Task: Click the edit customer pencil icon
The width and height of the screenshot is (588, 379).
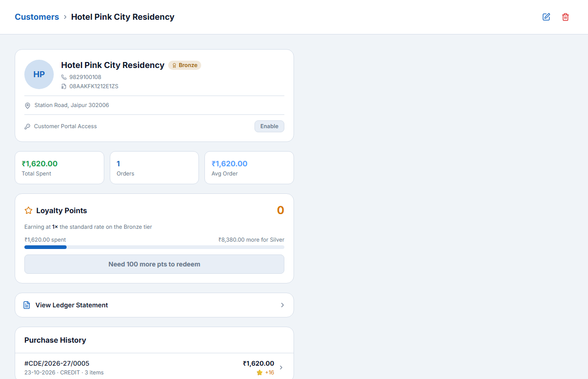Action: tap(546, 17)
